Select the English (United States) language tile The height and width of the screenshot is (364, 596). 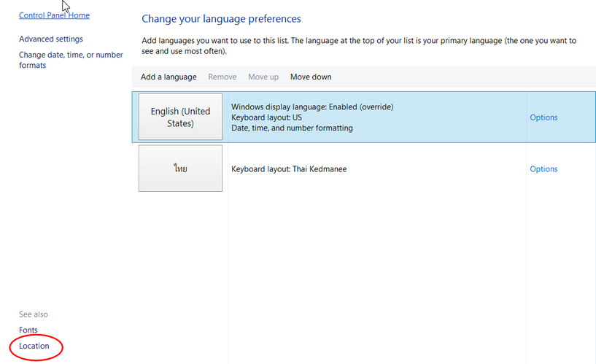click(180, 117)
